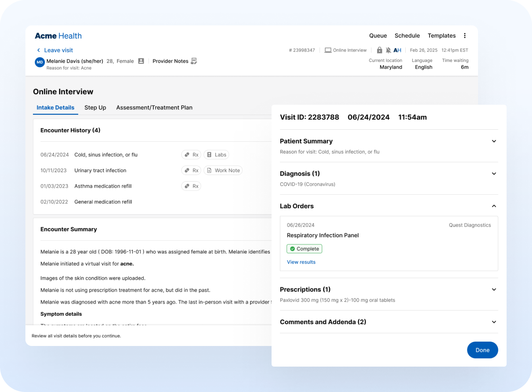The image size is (532, 392).
Task: Click the Paxlovid 300 mg prescription text
Action: 337,300
